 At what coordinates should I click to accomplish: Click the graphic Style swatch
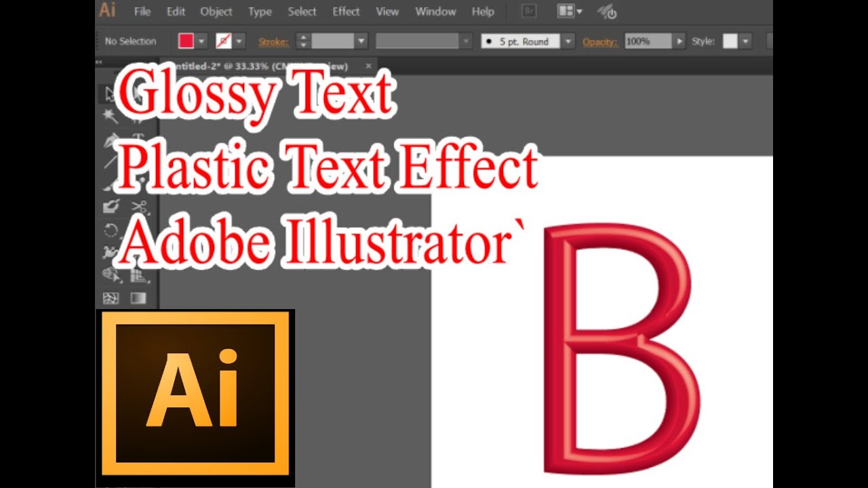(x=730, y=41)
